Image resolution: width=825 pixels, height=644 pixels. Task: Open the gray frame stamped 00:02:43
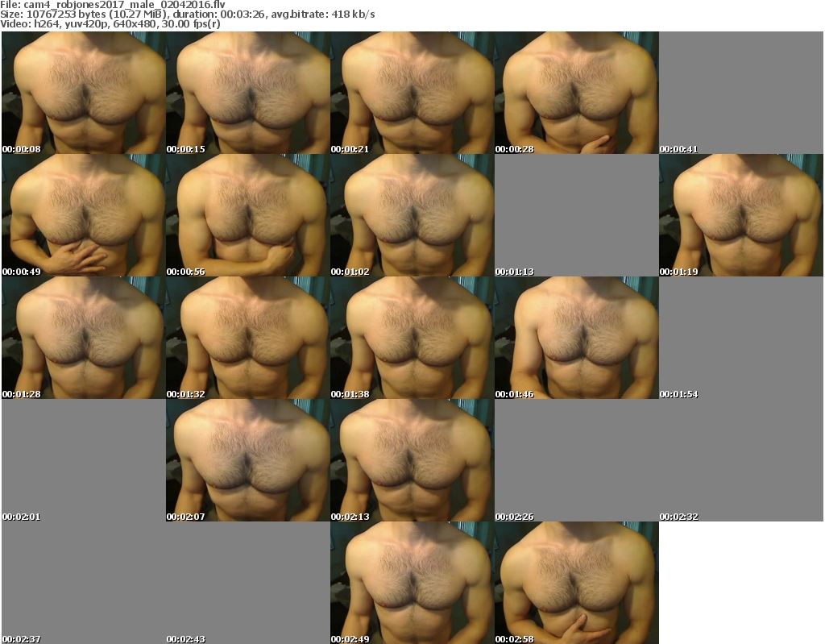(x=248, y=583)
